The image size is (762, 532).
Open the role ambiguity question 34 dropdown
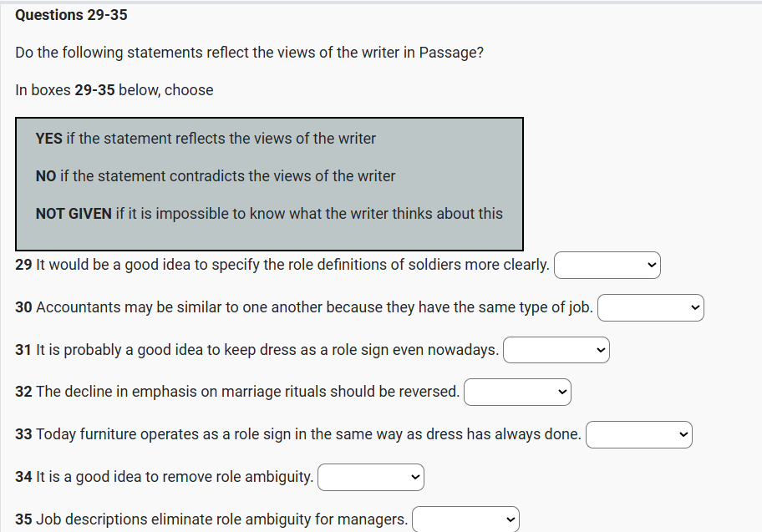tap(371, 478)
